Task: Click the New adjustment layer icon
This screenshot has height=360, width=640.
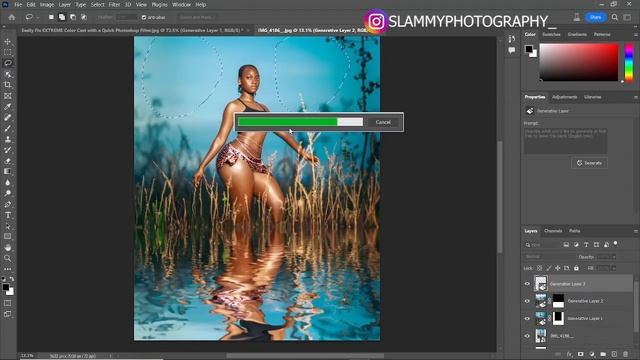Action: coord(592,354)
